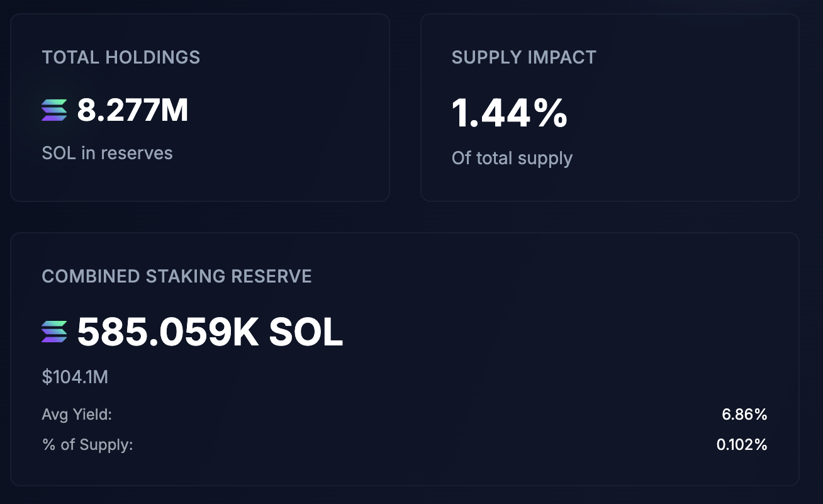Click the 585.059K staking reserve number

tap(167, 332)
